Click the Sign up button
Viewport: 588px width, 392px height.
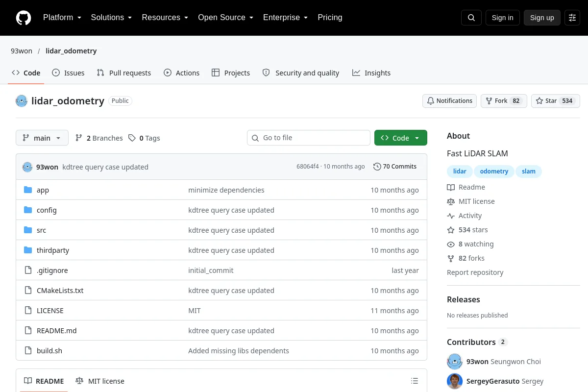coord(542,18)
